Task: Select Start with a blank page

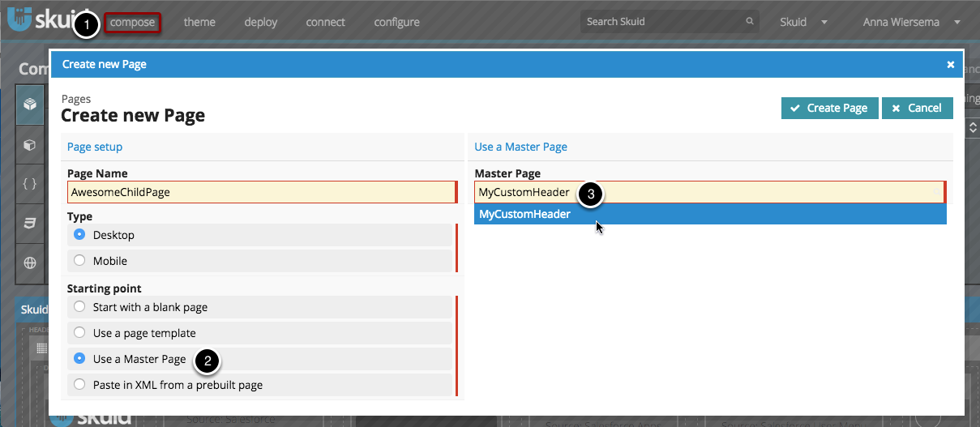Action: [79, 307]
